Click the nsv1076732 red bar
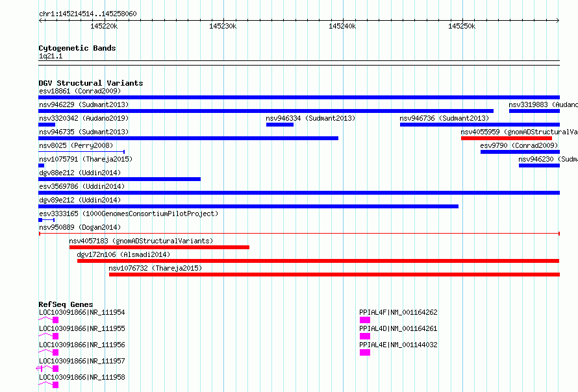Image resolution: width=578 pixels, height=392 pixels. [334, 275]
